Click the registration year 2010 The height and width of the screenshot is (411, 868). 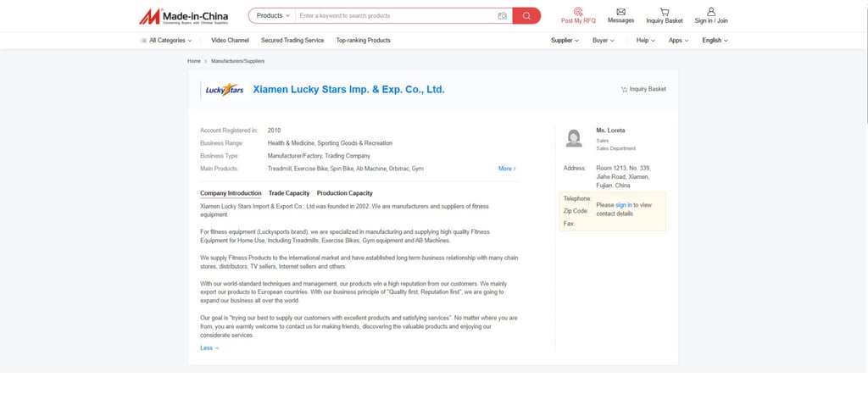click(x=274, y=131)
